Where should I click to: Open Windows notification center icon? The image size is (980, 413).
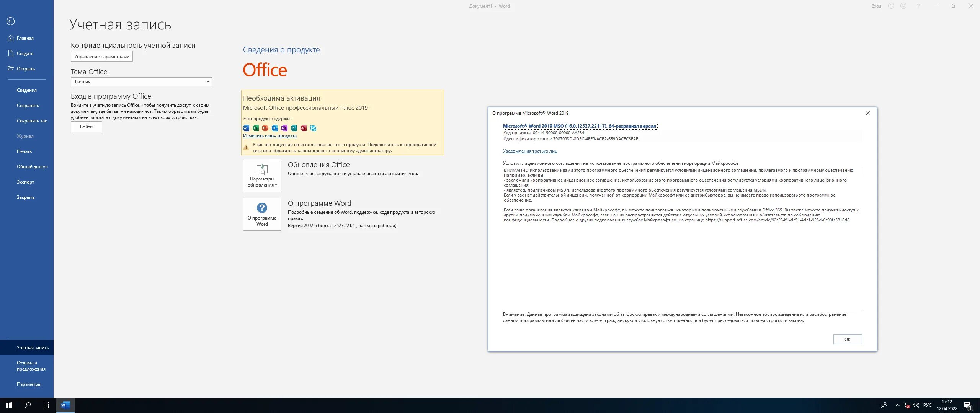[968, 405]
